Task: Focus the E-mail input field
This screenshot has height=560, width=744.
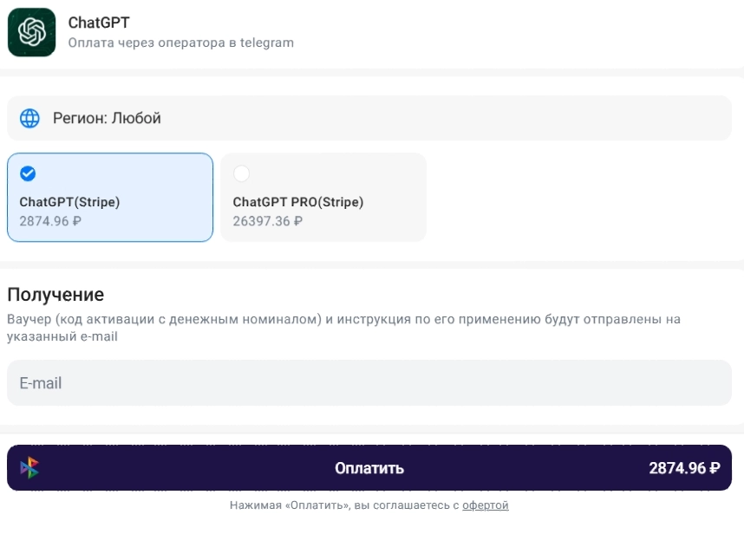Action: pos(369,383)
